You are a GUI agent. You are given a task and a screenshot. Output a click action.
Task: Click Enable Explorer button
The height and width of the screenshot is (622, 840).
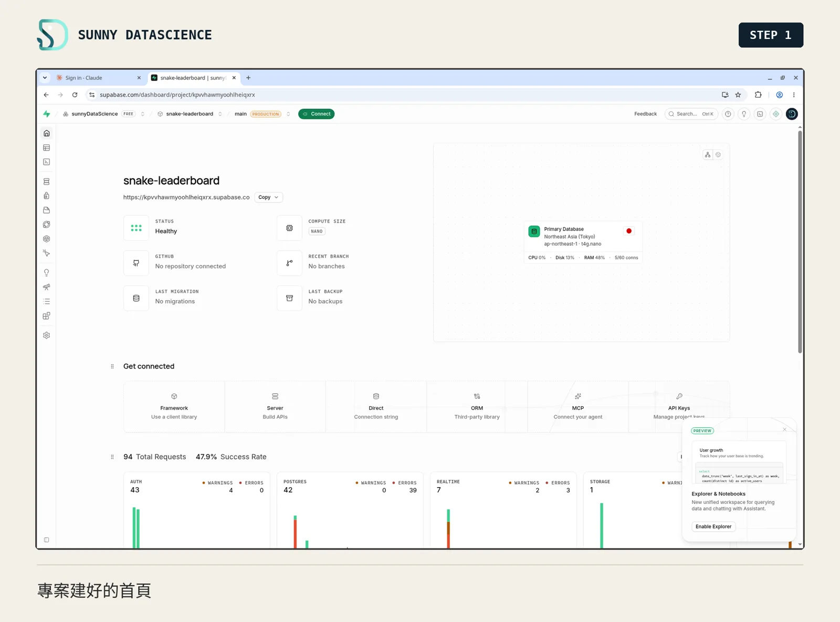(713, 526)
